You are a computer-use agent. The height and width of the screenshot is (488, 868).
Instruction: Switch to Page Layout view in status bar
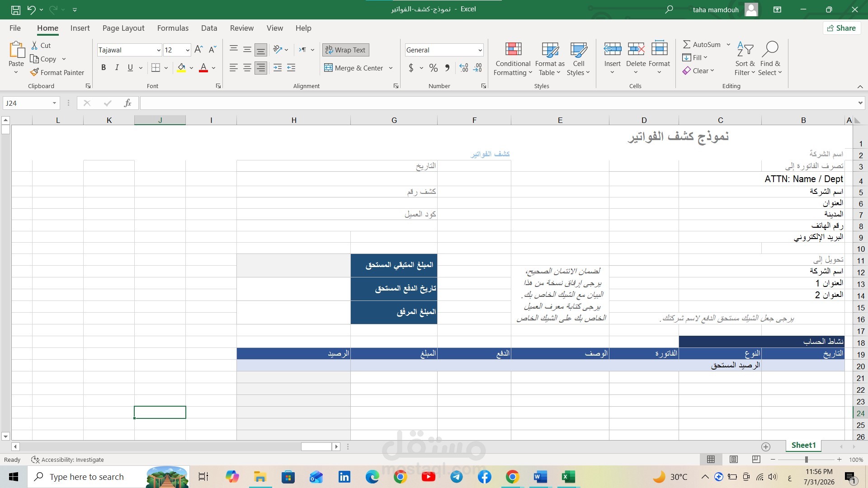733,460
